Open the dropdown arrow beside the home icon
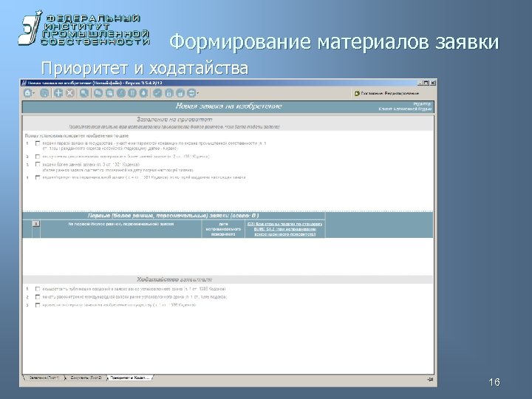This screenshot has width=532, height=399. coord(33,93)
